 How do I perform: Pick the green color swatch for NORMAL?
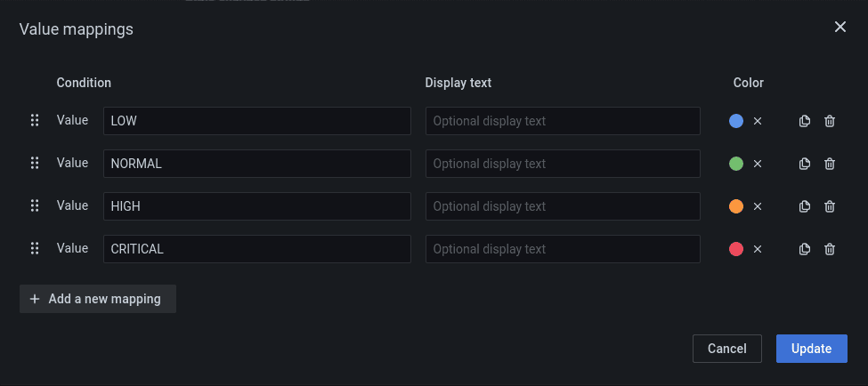tap(736, 164)
